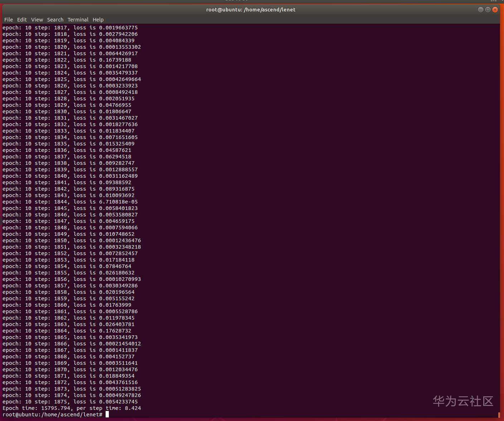504x421 pixels.
Task: Click the shell prompt root@ubuntu:/home/ascend/lenet#
Action: [x=53, y=415]
